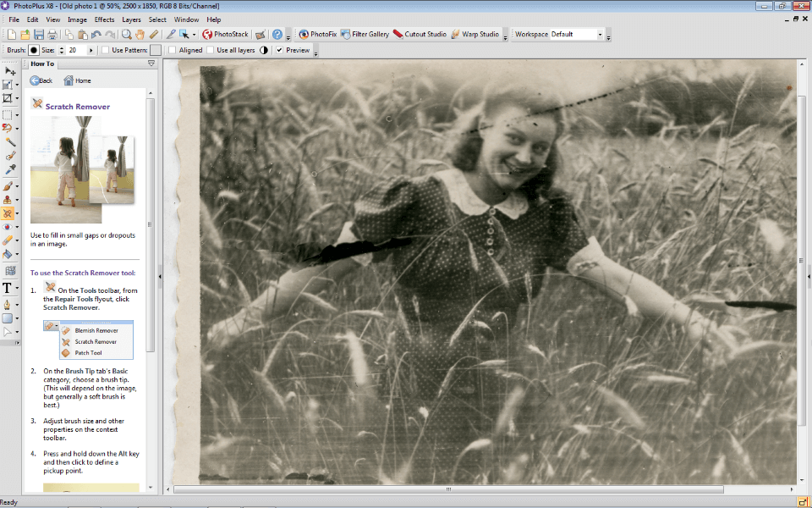
Task: Select the Magic Wand tool
Action: pos(9,142)
